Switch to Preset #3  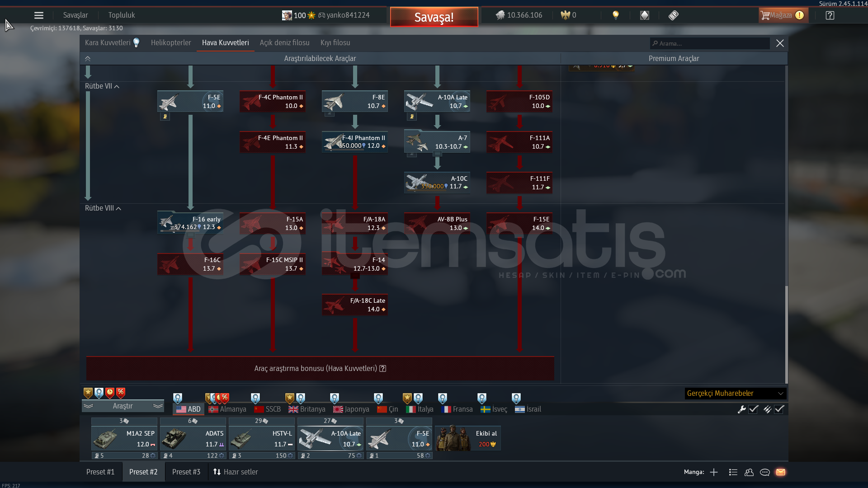click(186, 472)
